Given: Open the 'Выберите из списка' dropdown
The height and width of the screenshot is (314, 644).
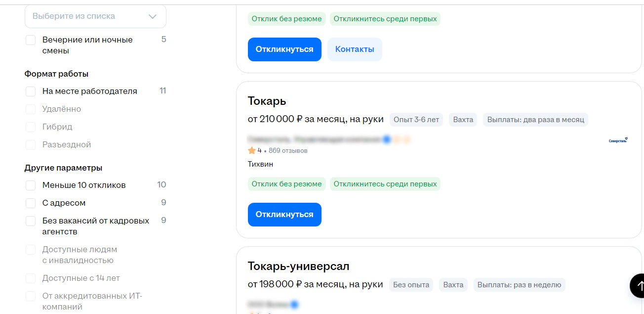Looking at the screenshot, I should pyautogui.click(x=95, y=16).
